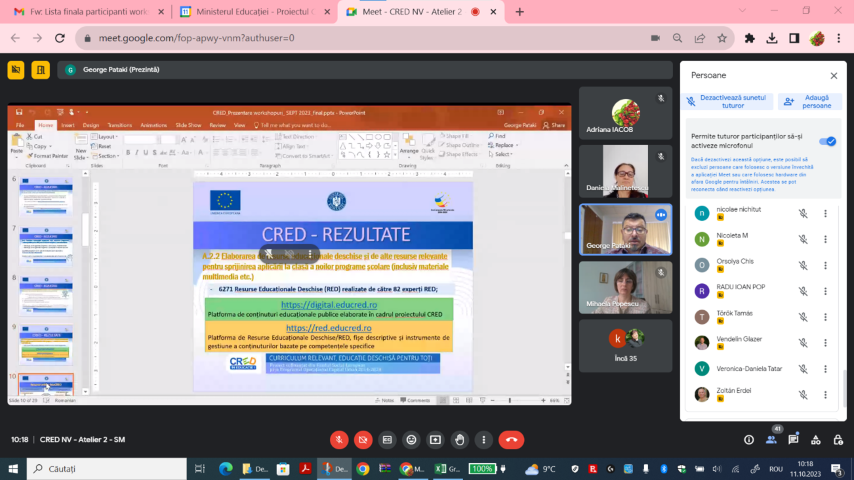
Task: Click Adaugă persoane button
Action: click(x=810, y=101)
